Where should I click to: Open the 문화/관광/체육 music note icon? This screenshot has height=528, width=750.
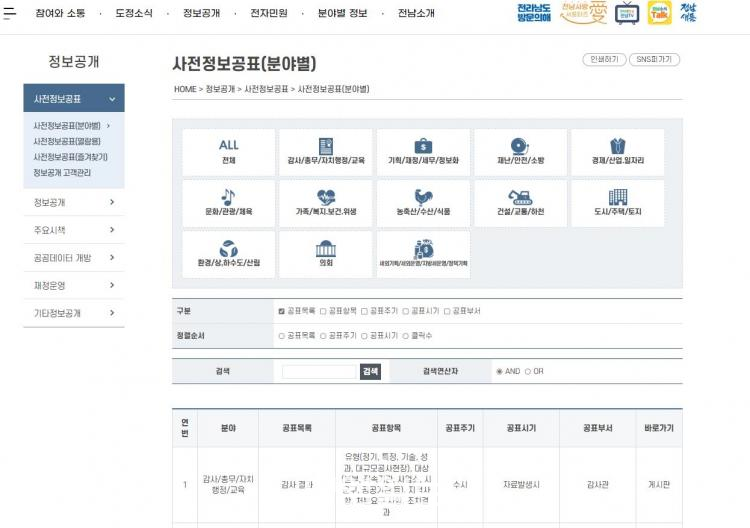[229, 197]
